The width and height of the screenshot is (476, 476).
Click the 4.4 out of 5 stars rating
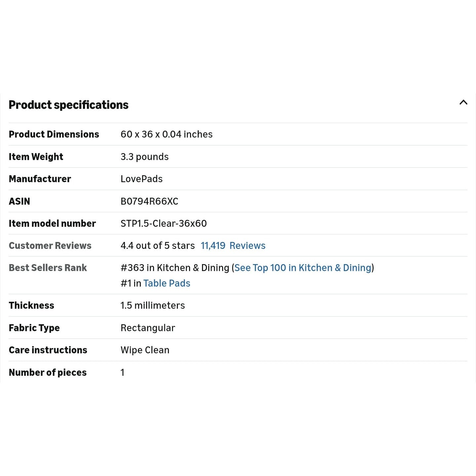coord(158,246)
